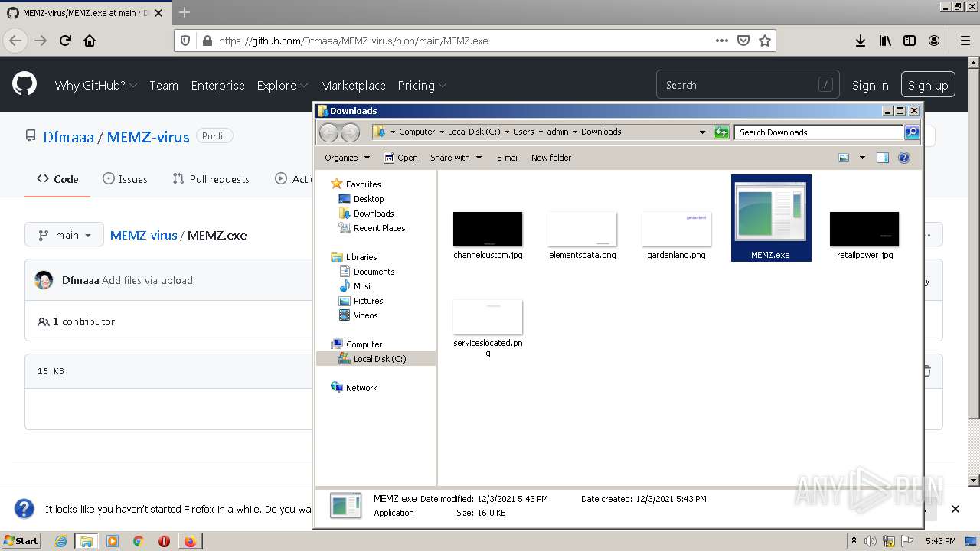Image resolution: width=980 pixels, height=551 pixels.
Task: Toggle the Explorer preview pane icon
Action: pyautogui.click(x=882, y=158)
